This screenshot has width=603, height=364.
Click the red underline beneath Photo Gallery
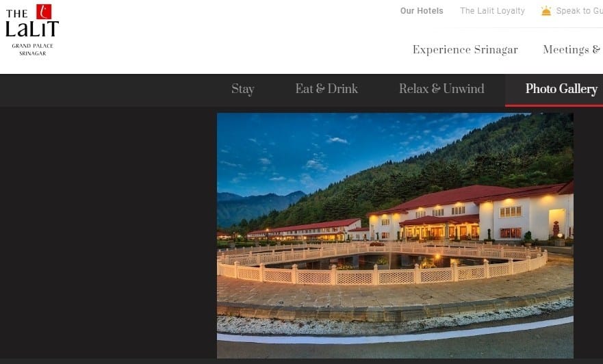tap(554, 105)
